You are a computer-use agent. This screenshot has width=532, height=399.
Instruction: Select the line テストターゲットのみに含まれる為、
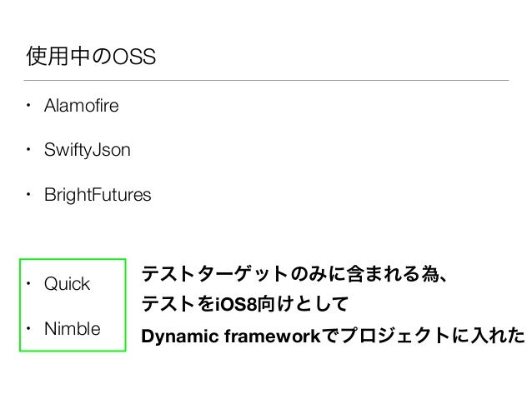tap(294, 274)
